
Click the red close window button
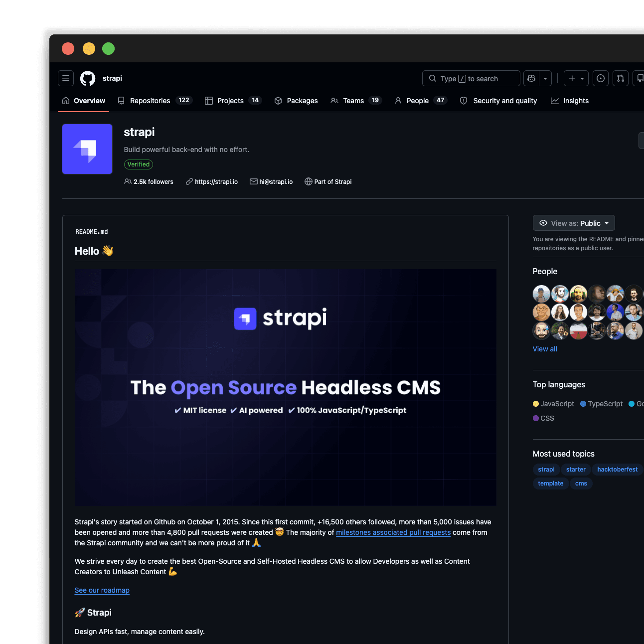click(x=68, y=48)
